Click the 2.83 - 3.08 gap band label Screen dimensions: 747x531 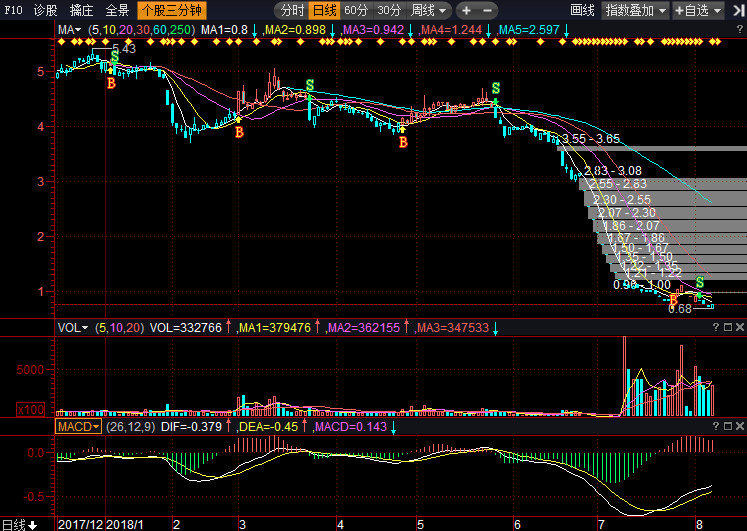613,170
